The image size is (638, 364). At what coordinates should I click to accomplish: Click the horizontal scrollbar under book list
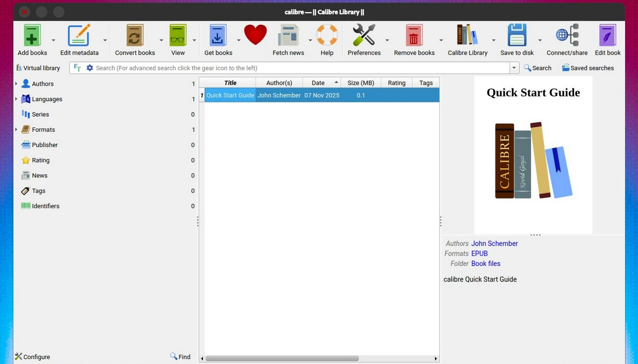282,358
